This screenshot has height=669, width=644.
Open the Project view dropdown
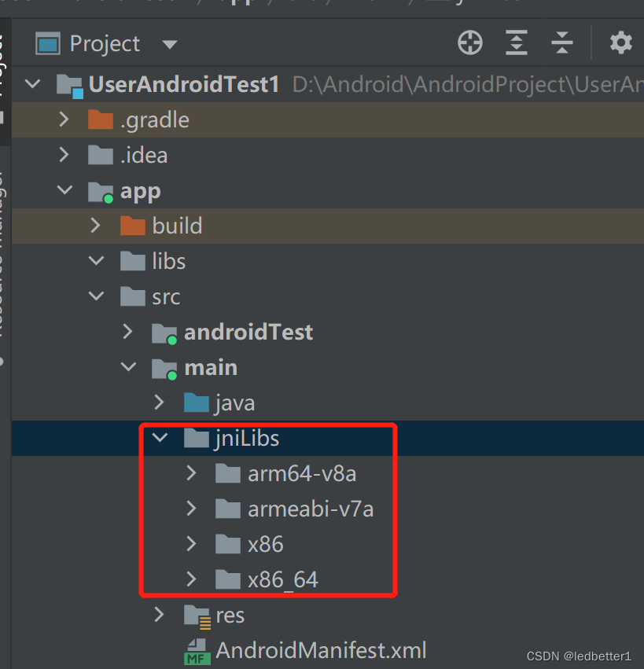pyautogui.click(x=170, y=43)
